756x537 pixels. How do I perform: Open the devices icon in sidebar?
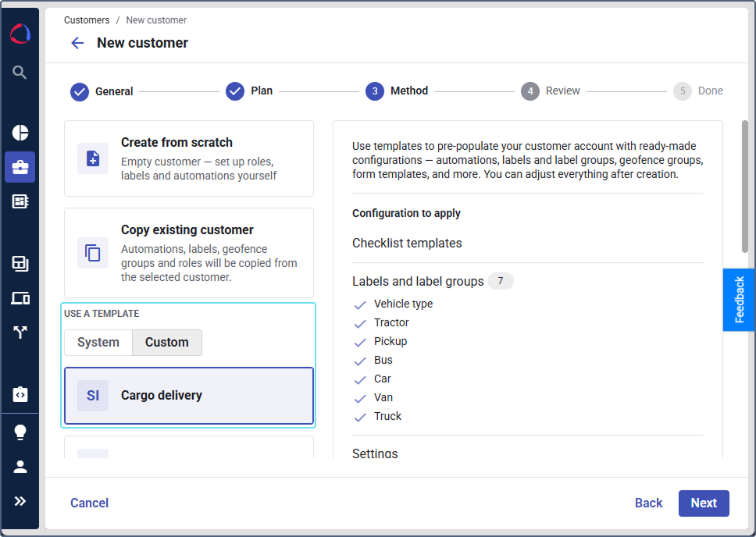coord(20,298)
